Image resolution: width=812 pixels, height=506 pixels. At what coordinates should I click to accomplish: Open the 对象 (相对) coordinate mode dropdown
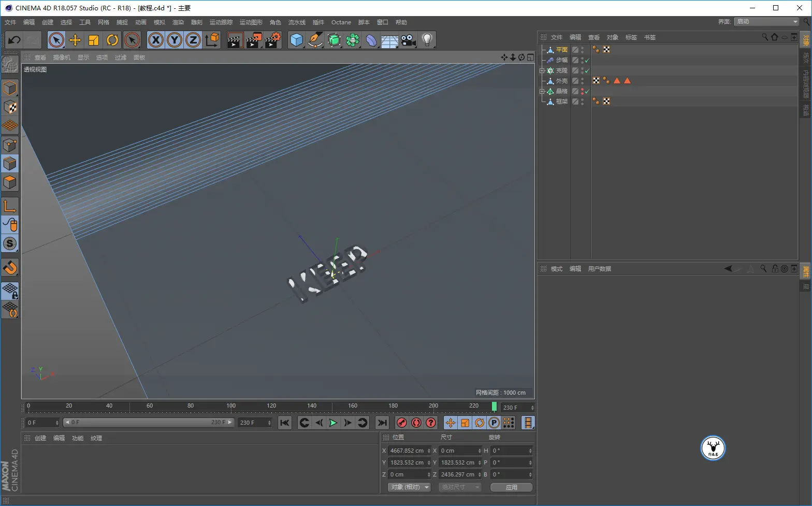[410, 487]
